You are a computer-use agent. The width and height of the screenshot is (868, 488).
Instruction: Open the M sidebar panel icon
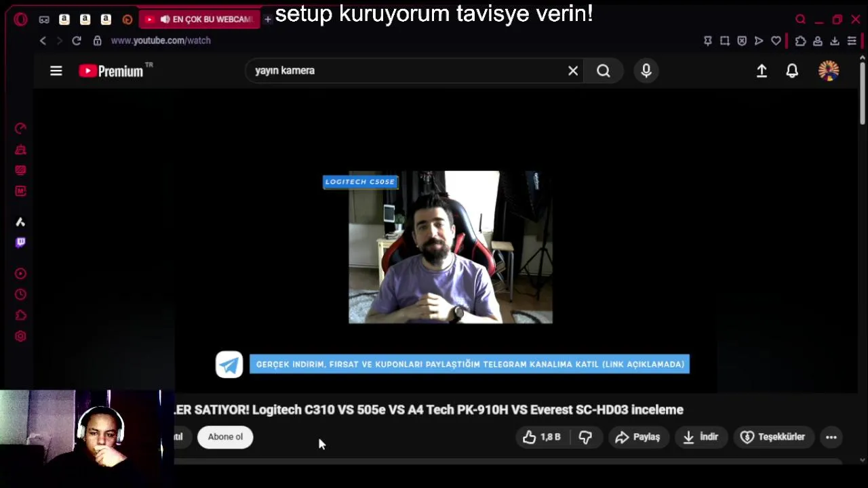(20, 191)
